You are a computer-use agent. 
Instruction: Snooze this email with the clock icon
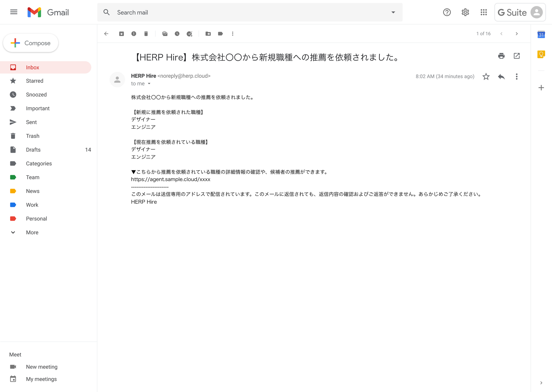pyautogui.click(x=177, y=34)
